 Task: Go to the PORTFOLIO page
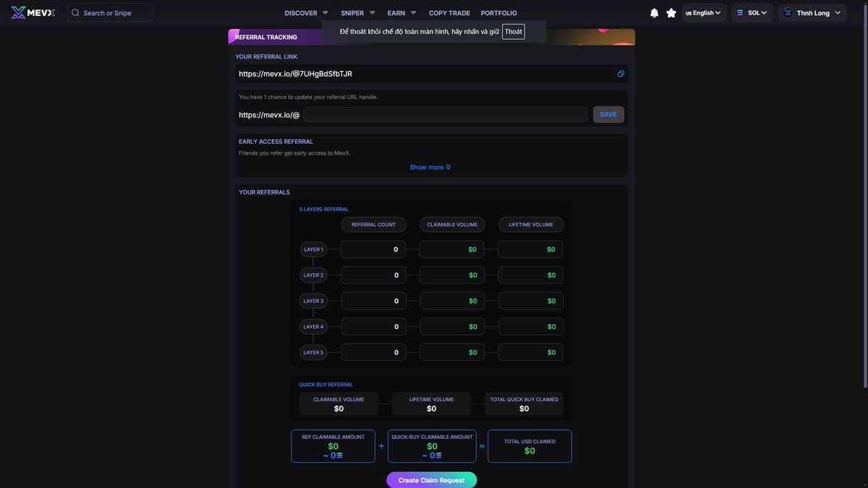pos(499,13)
